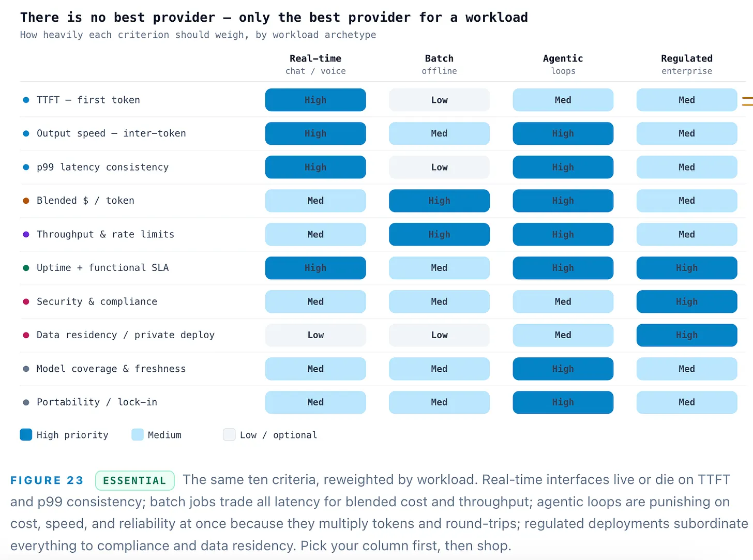Viewport: 753px width, 560px height.
Task: Click the Batch Low cell for TTFT
Action: [x=439, y=100]
